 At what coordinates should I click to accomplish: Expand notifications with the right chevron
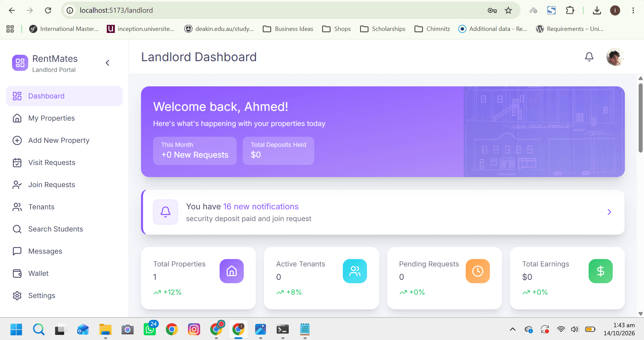pos(609,212)
